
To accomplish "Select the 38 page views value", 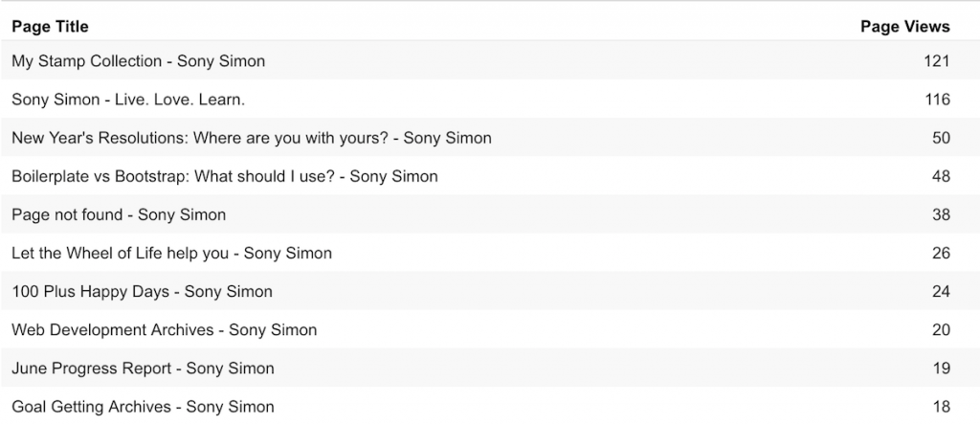I will pos(942,214).
